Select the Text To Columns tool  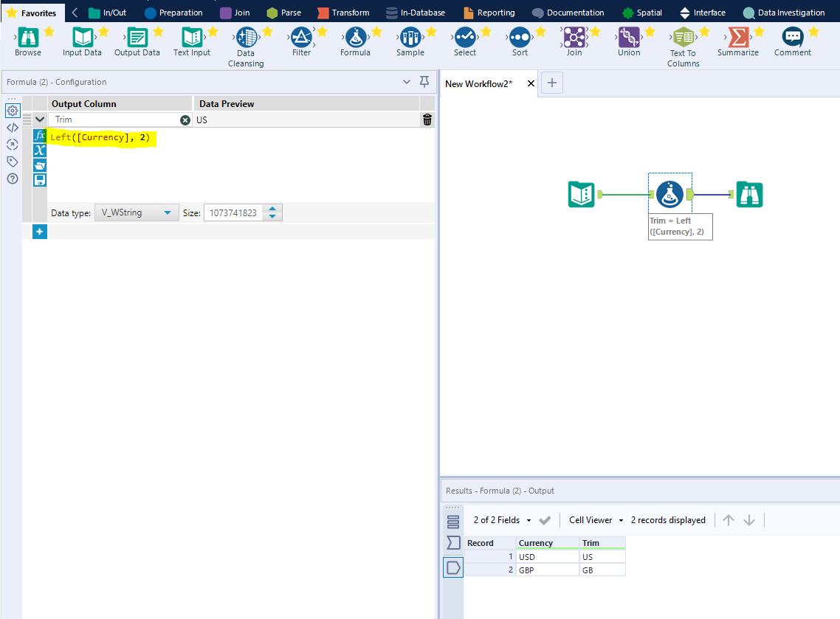(x=683, y=37)
